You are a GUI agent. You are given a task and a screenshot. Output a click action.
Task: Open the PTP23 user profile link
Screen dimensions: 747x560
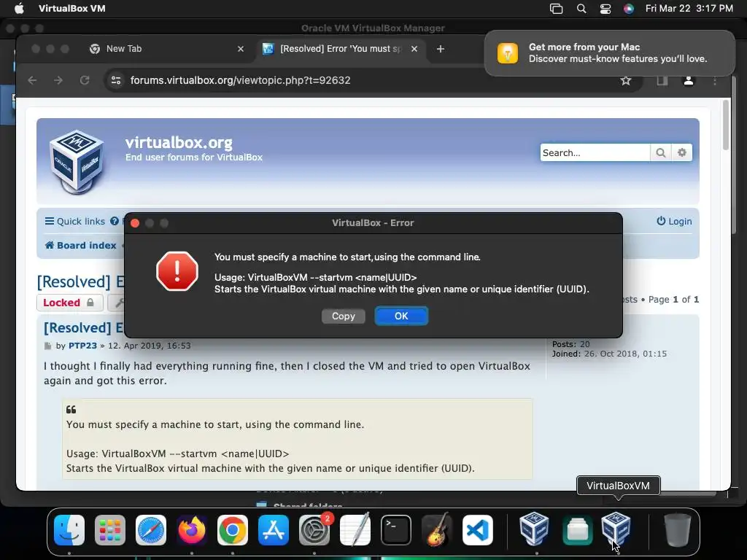82,346
